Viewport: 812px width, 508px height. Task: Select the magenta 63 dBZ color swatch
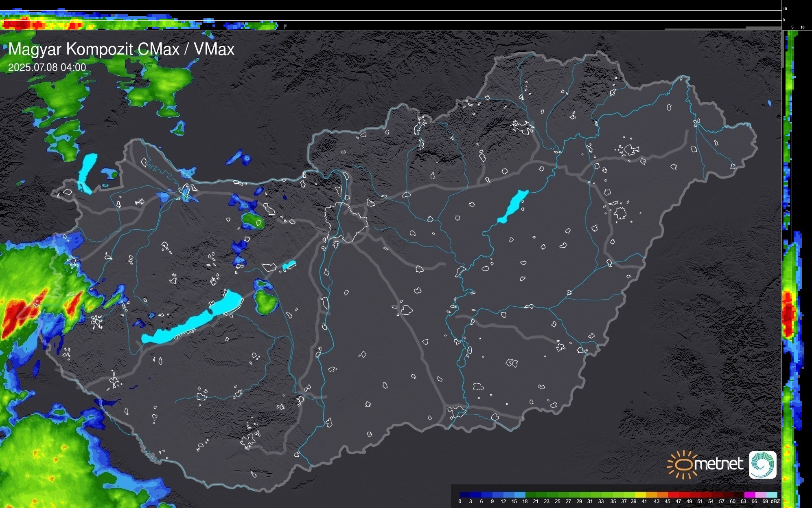click(x=749, y=495)
